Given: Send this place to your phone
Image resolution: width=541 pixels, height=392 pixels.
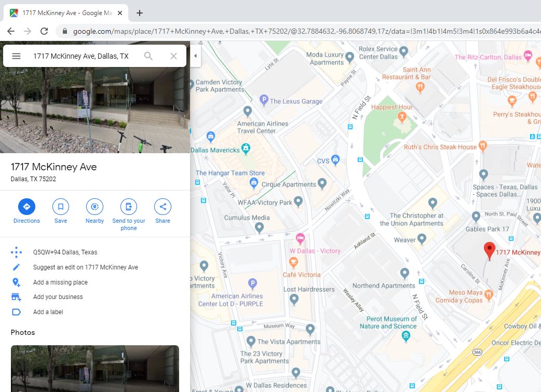Looking at the screenshot, I should (129, 214).
